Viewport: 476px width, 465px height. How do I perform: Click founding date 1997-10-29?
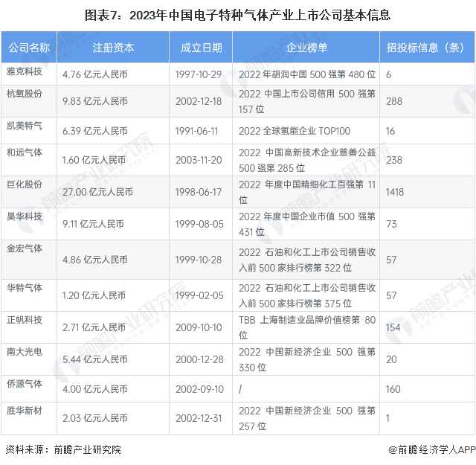click(199, 74)
